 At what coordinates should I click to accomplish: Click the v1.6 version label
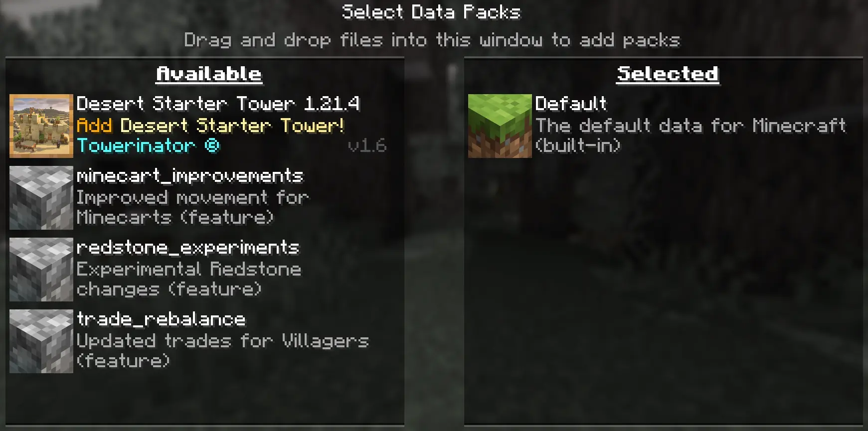[x=367, y=146]
